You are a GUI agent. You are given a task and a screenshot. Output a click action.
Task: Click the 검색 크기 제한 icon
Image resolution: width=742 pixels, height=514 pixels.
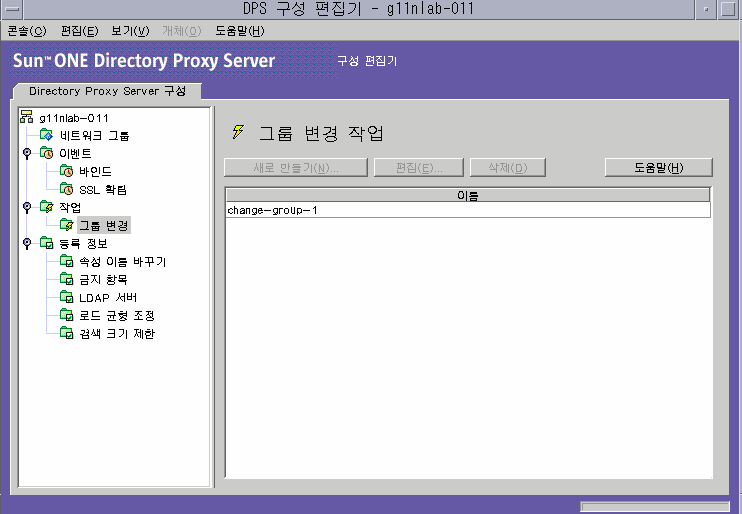pyautogui.click(x=67, y=333)
